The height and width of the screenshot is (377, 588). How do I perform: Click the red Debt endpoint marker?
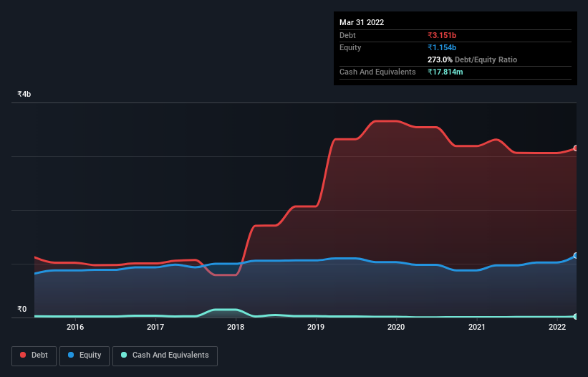pos(576,148)
